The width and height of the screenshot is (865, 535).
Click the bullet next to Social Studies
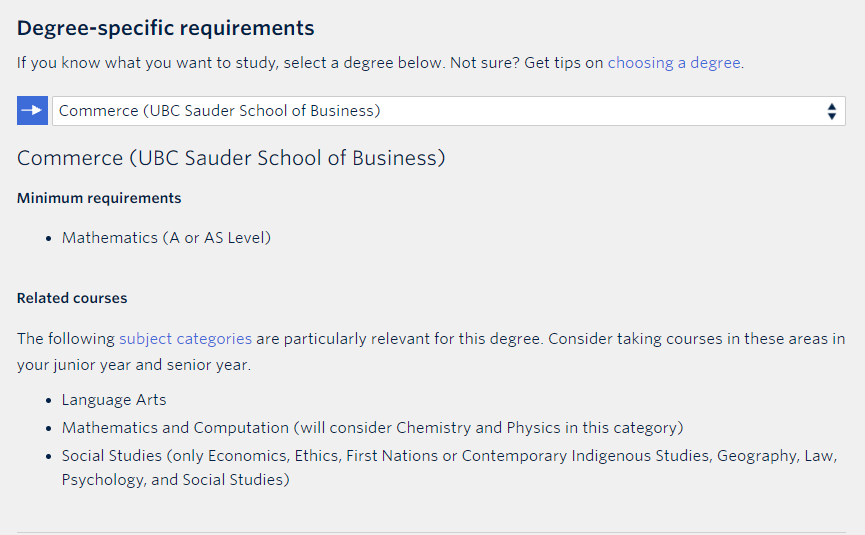pos(49,457)
